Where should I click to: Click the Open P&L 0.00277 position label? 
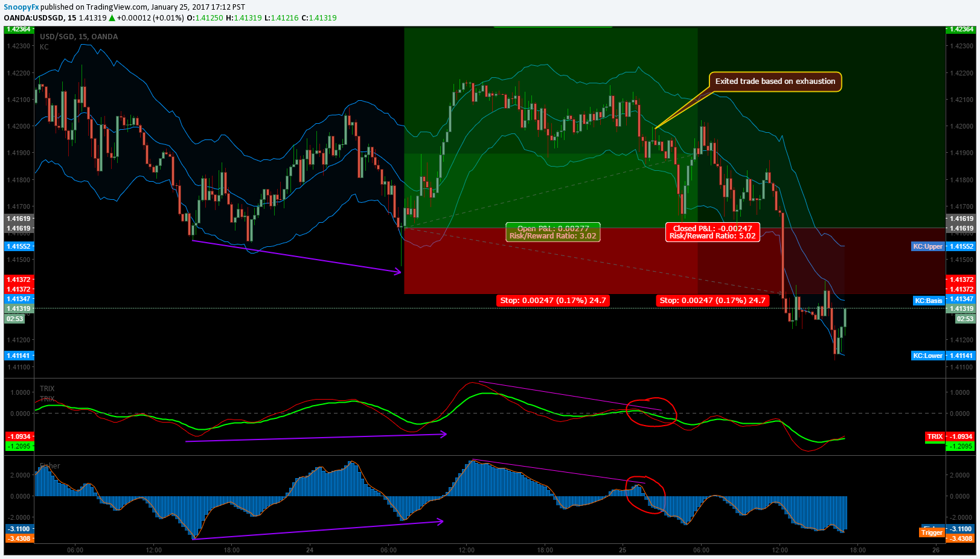point(553,232)
